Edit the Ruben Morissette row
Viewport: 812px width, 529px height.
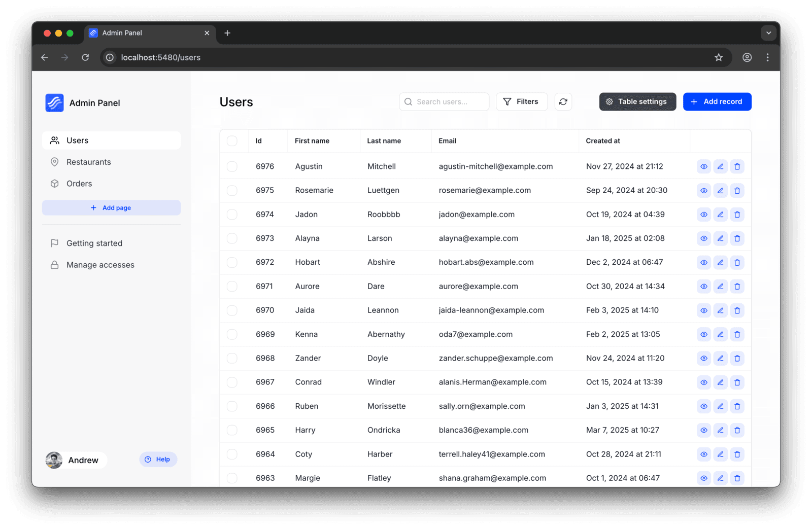(720, 406)
